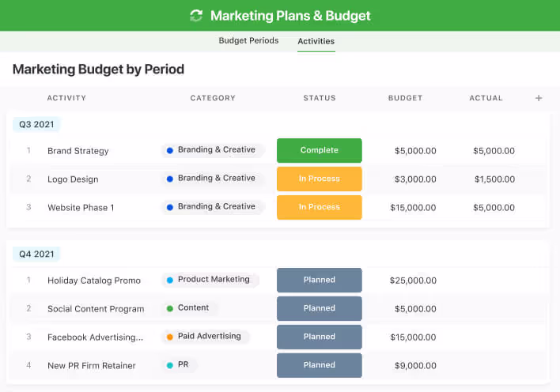Viewport: 560px width, 392px height.
Task: Click light-blue dot on Product Marketing tag
Action: (169, 280)
